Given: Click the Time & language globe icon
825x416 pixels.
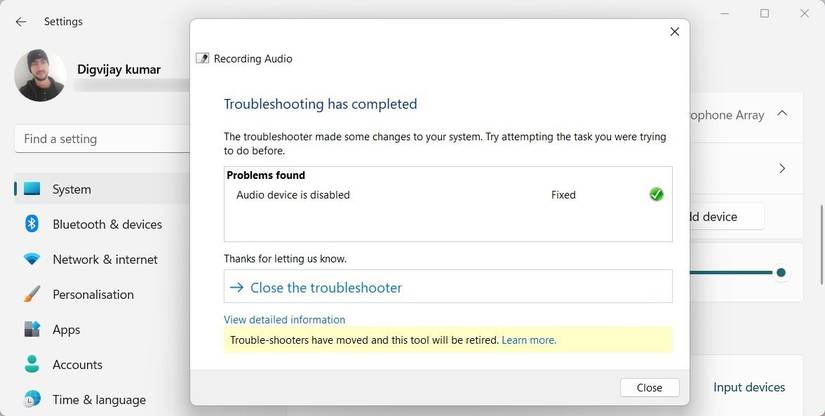Looking at the screenshot, I should click(32, 399).
